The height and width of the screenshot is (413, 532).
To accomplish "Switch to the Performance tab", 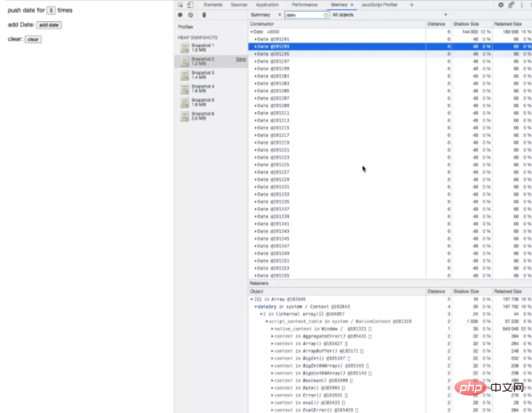I will pyautogui.click(x=304, y=5).
